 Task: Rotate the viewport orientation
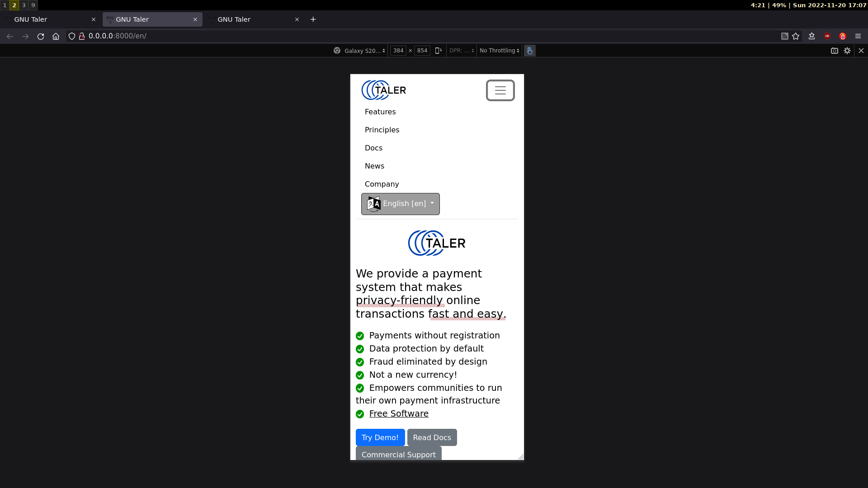coord(438,51)
